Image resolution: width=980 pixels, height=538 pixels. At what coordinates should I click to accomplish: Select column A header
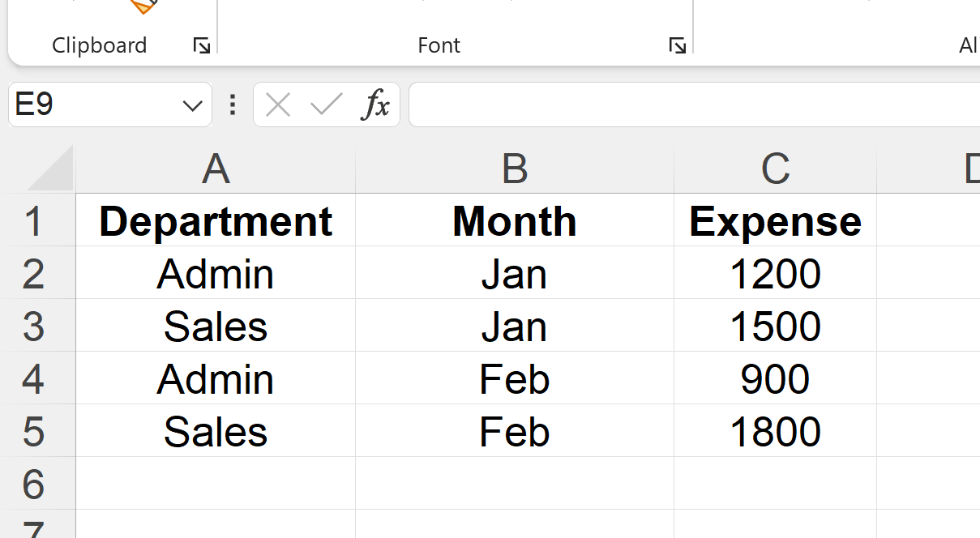[216, 169]
